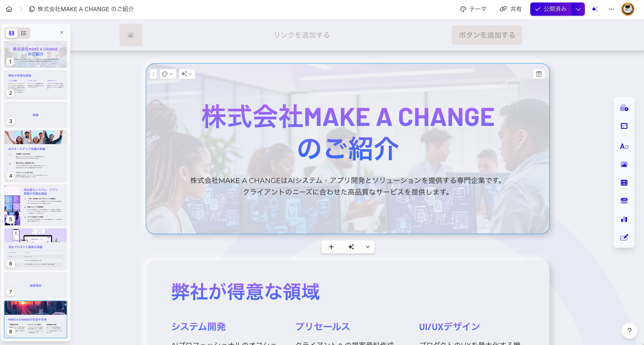Select the layouts icon in the right sidebar
Image resolution: width=644 pixels, height=345 pixels.
click(x=624, y=126)
